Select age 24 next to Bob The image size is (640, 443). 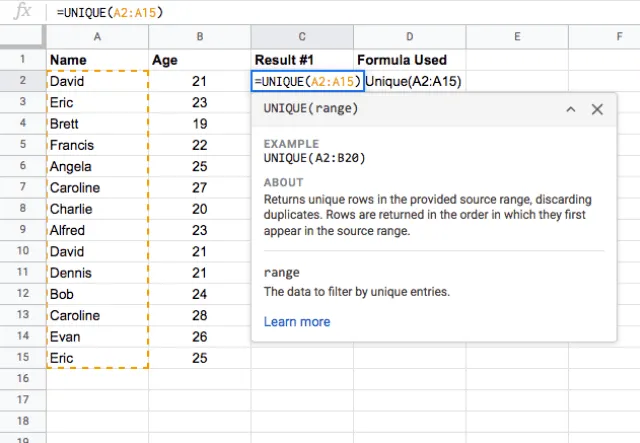[200, 294]
